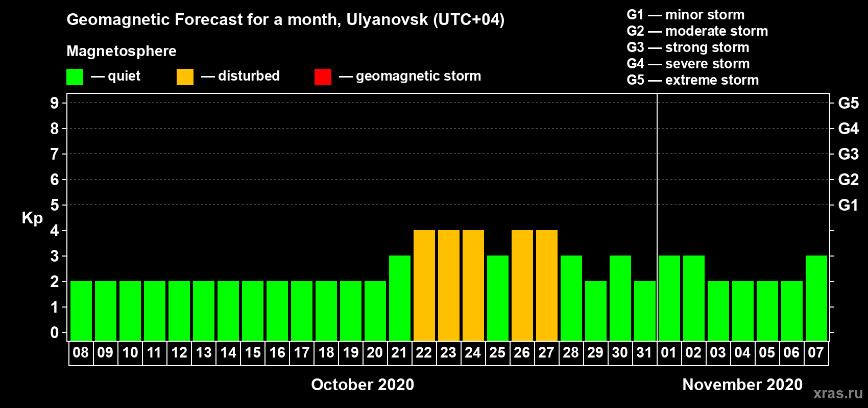
Task: Click date label 14 on the axis
Action: [x=228, y=352]
